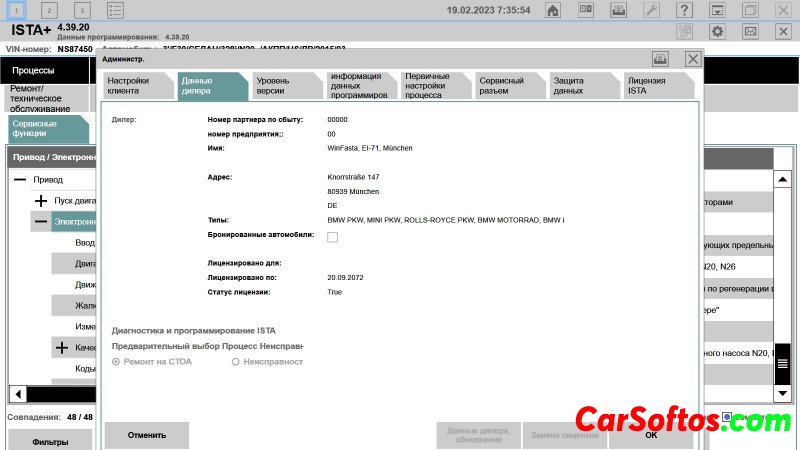Expand the Пуск двигателя tree node
800x450 pixels.
41,201
